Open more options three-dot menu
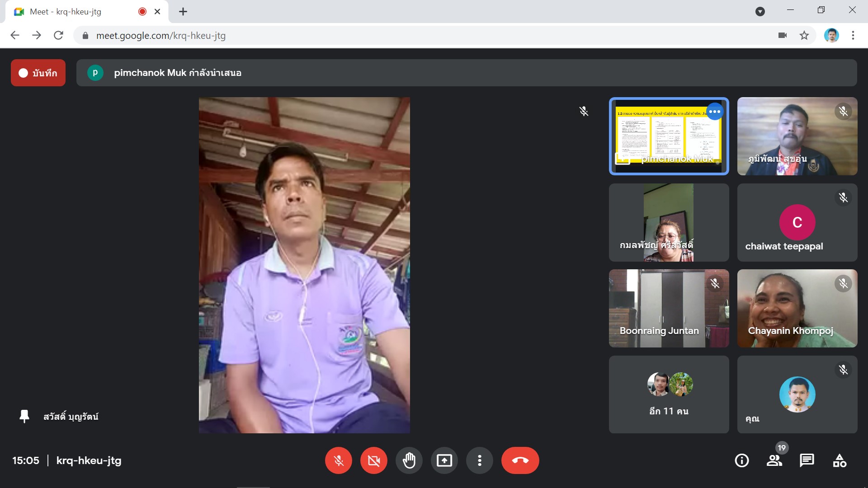The width and height of the screenshot is (868, 488). point(479,460)
